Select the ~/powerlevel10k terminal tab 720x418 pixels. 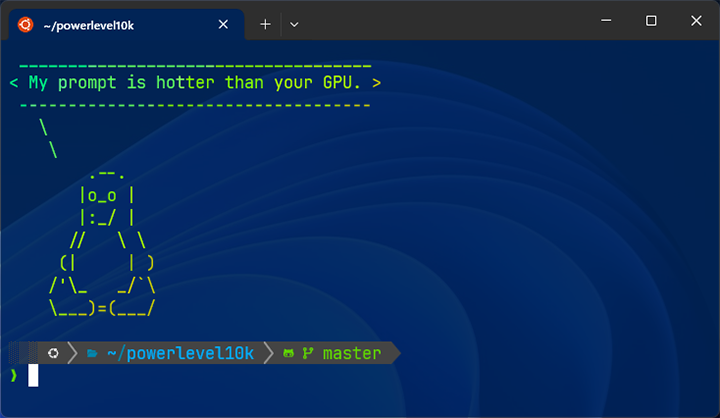tap(126, 24)
